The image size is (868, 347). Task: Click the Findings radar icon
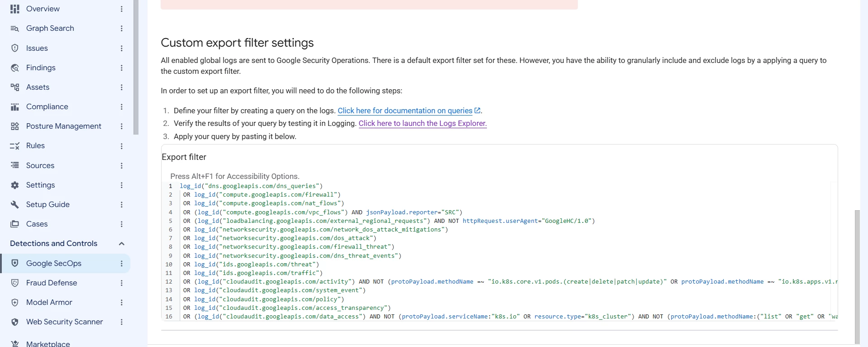15,67
